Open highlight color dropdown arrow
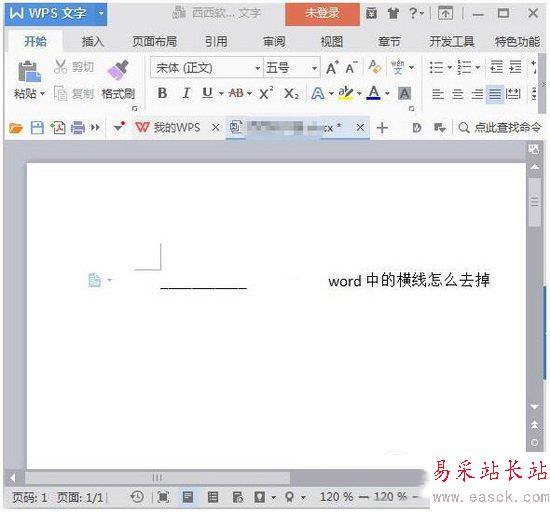The width and height of the screenshot is (550, 512). click(359, 94)
